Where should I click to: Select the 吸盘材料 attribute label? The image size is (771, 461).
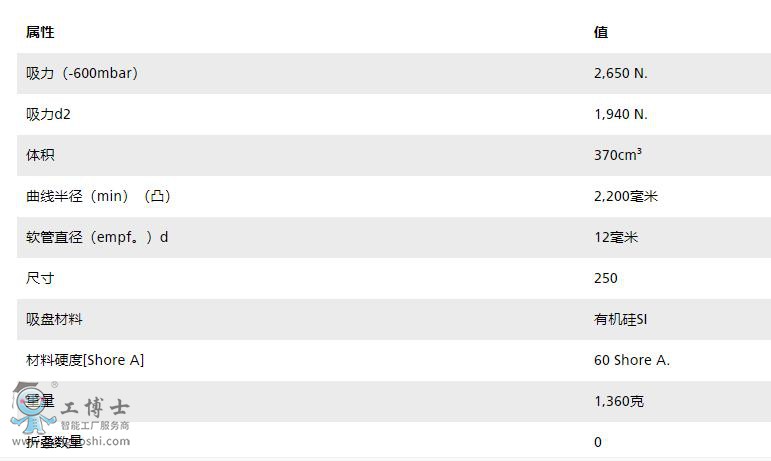(x=54, y=319)
